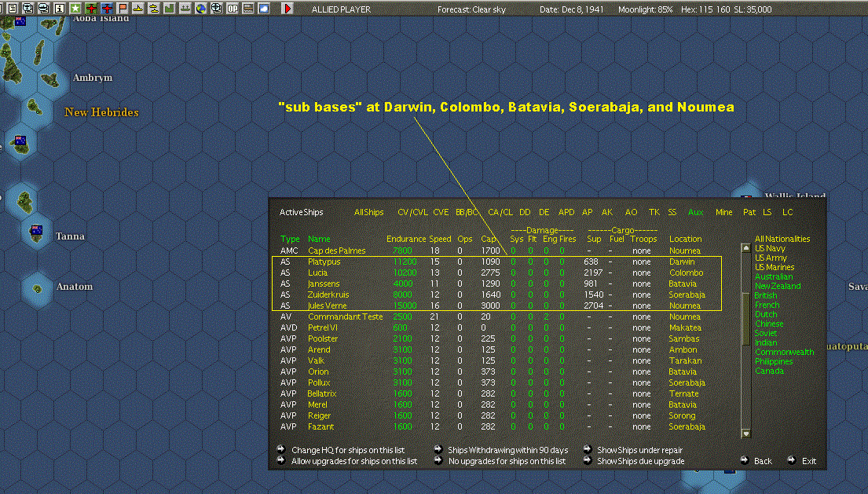868x494 pixels.
Task: Click red plane icon on blue background
Action: [107, 9]
